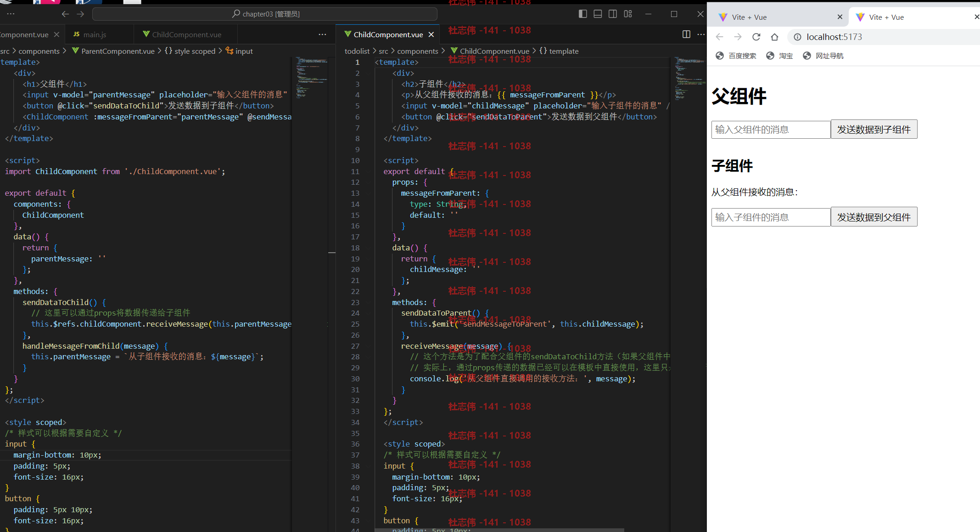Click 'components' in left breadcrumb
The image size is (980, 532).
(x=39, y=51)
